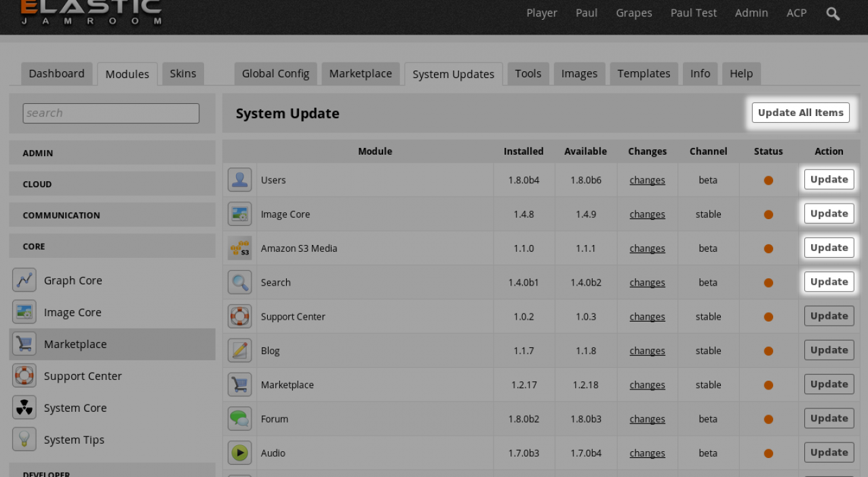Click the Amazon S3 Media icon

(239, 248)
